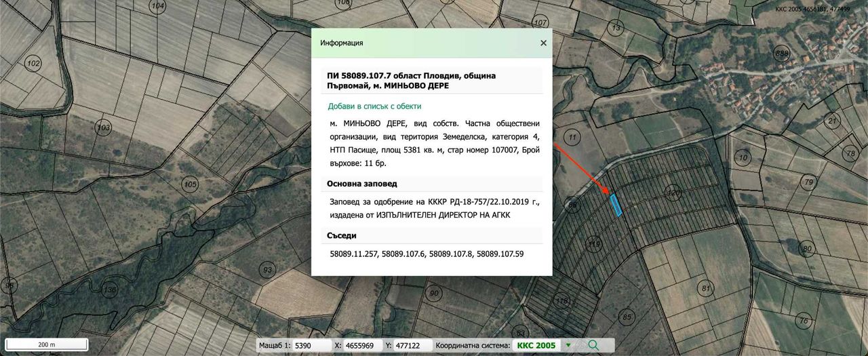Click map block label 107
Viewport: 868px width, 356px height.
(540, 22)
